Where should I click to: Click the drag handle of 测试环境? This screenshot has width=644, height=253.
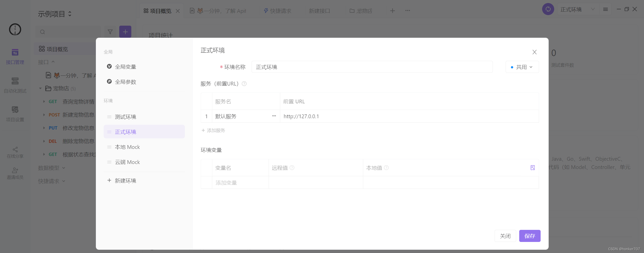coord(109,117)
